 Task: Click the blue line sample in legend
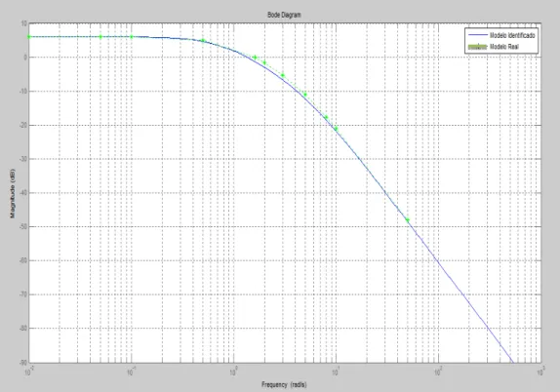(477, 35)
